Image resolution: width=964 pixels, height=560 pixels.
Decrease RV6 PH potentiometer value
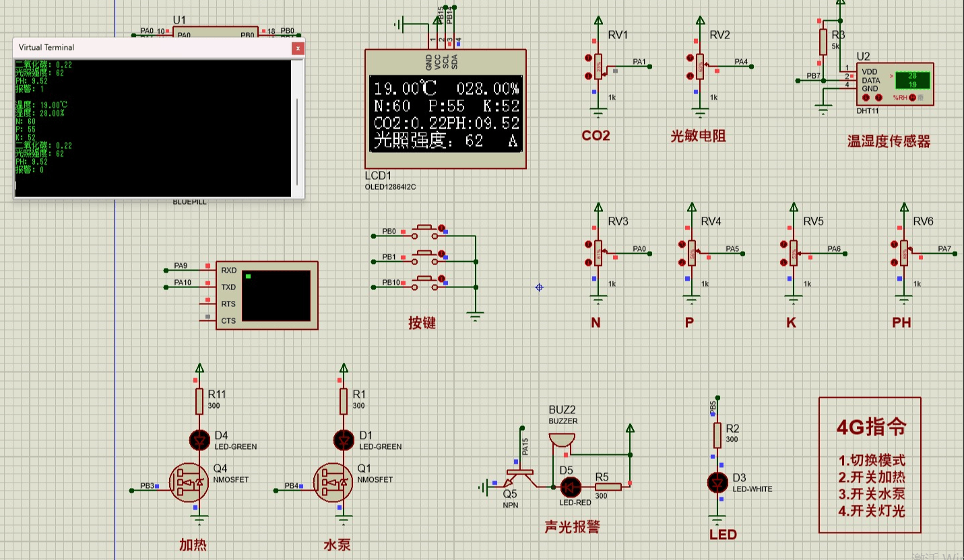893,261
